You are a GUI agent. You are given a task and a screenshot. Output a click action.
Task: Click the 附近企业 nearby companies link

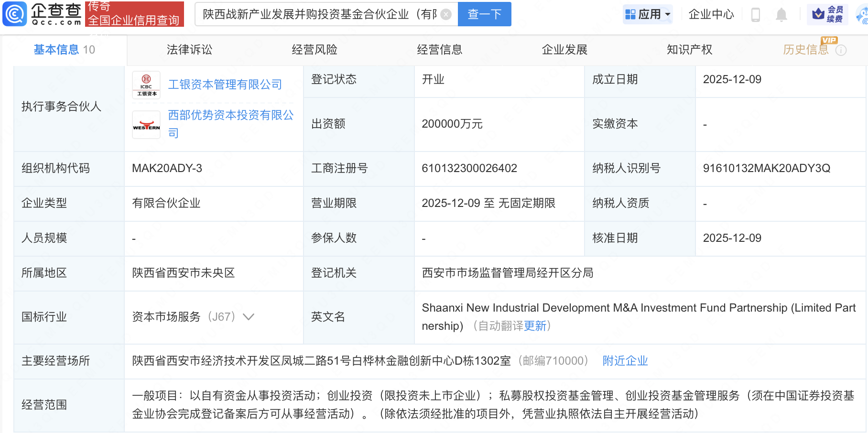[x=625, y=361]
